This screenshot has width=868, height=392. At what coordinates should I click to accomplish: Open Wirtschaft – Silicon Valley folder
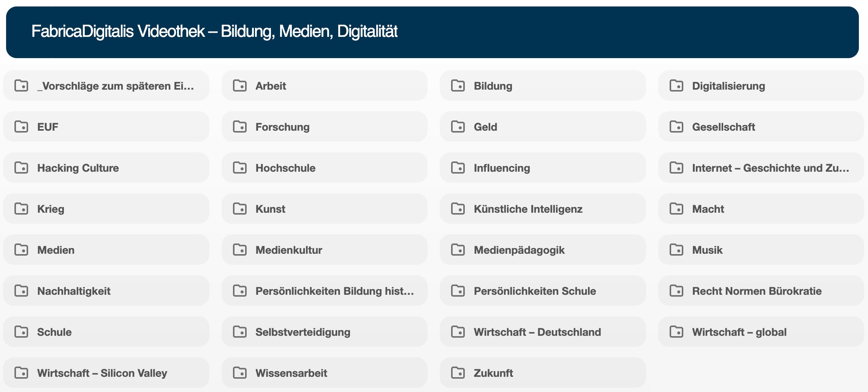(102, 373)
